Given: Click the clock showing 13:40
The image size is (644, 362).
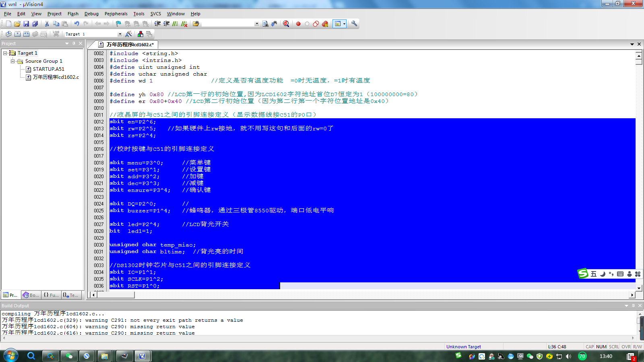Looking at the screenshot, I should click(606, 356).
